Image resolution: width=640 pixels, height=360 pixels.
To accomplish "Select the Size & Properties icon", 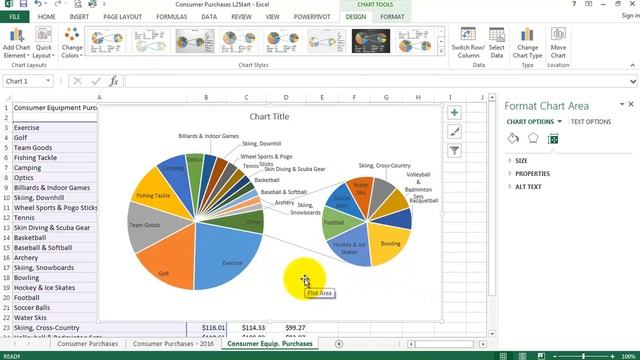I will [553, 139].
